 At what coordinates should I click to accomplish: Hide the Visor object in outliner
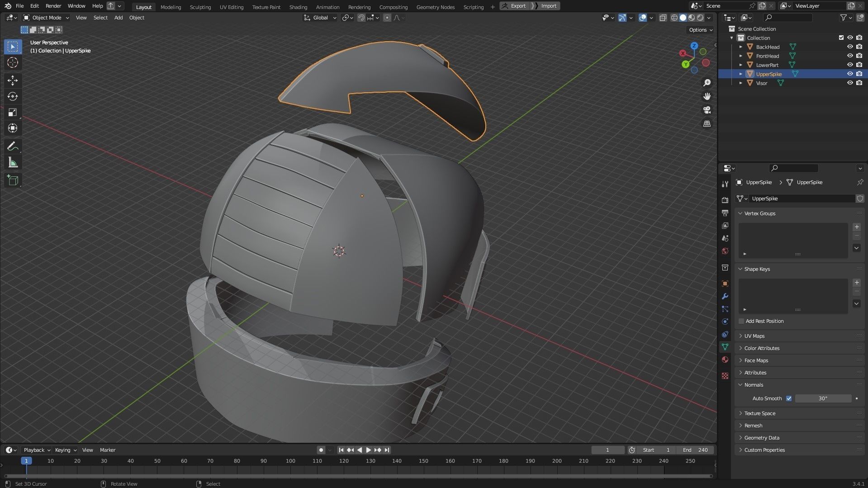pyautogui.click(x=849, y=83)
